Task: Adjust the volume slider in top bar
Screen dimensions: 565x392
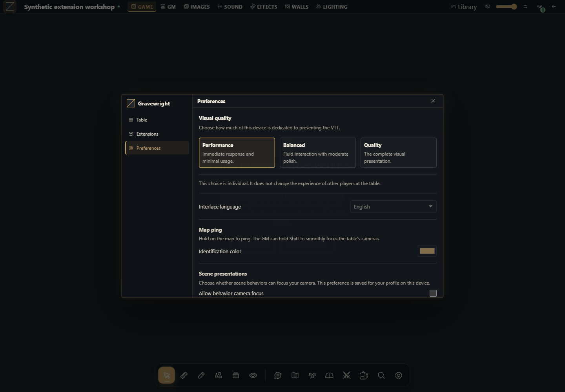Action: [507, 7]
